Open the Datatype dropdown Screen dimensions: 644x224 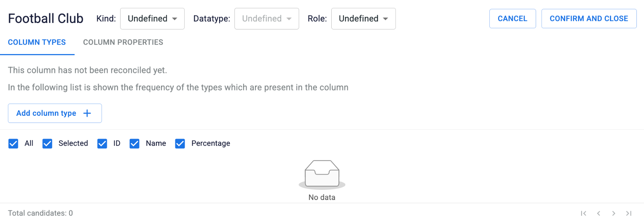(267, 19)
